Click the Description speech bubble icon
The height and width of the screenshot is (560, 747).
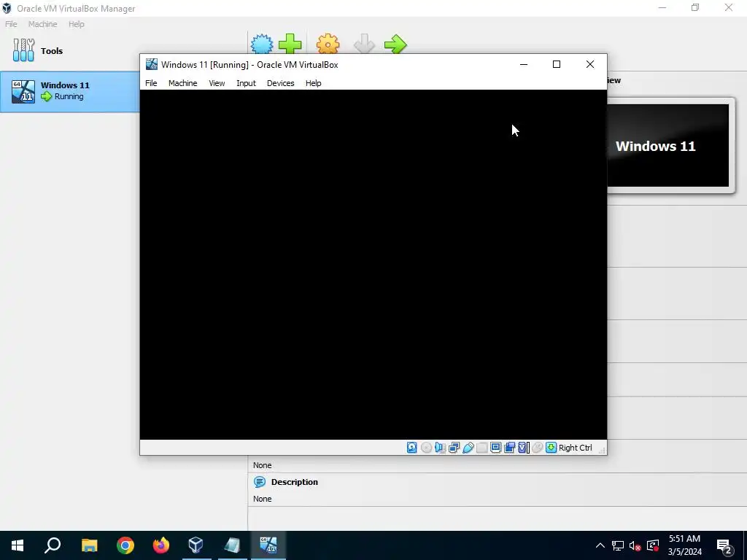(260, 482)
